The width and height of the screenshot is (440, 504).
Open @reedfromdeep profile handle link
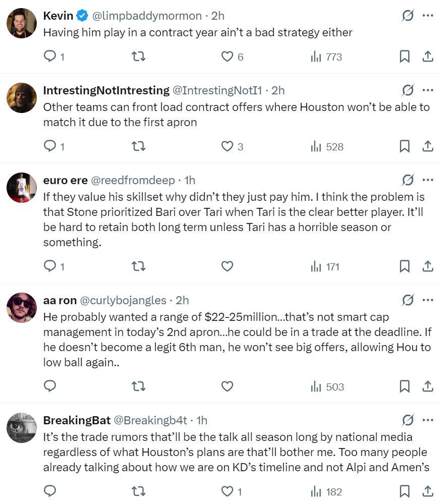(x=133, y=180)
